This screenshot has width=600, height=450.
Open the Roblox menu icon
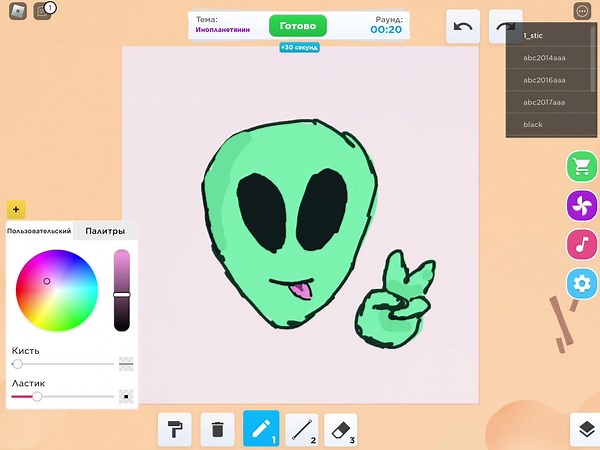pos(18,11)
